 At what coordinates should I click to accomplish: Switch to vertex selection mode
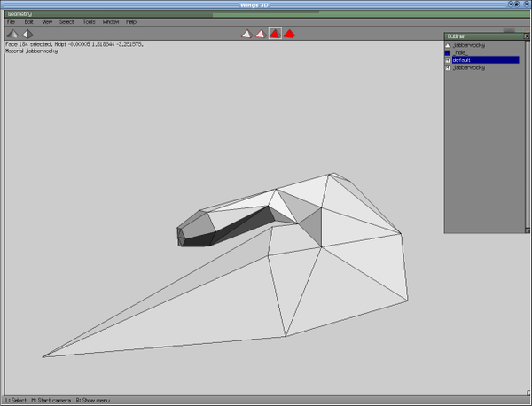[x=246, y=34]
